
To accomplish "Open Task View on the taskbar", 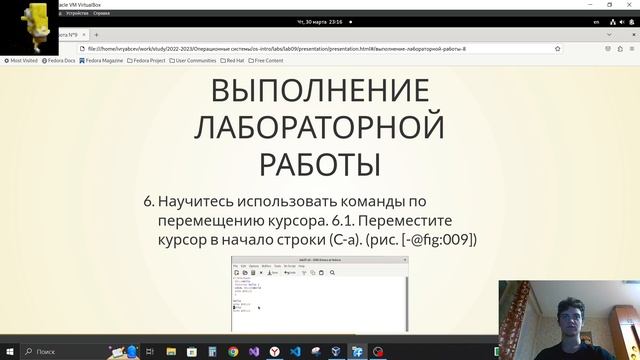I will (150, 351).
